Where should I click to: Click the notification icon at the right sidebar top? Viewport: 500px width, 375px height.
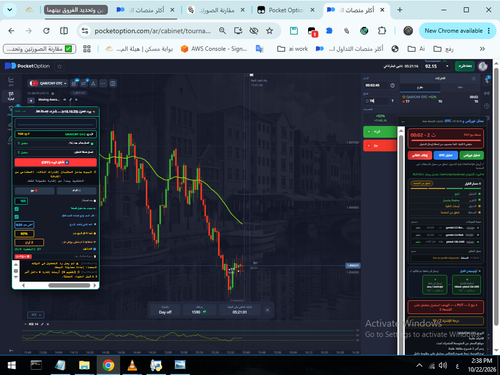(487, 79)
